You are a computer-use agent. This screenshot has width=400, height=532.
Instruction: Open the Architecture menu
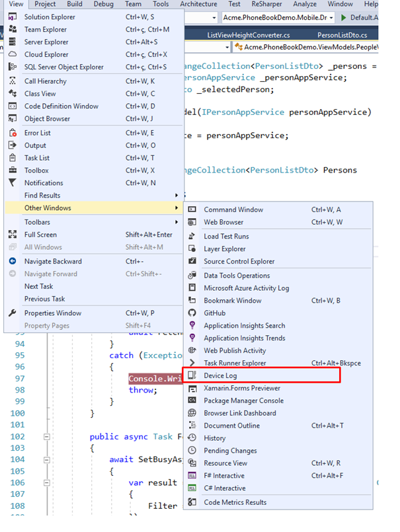(198, 4)
